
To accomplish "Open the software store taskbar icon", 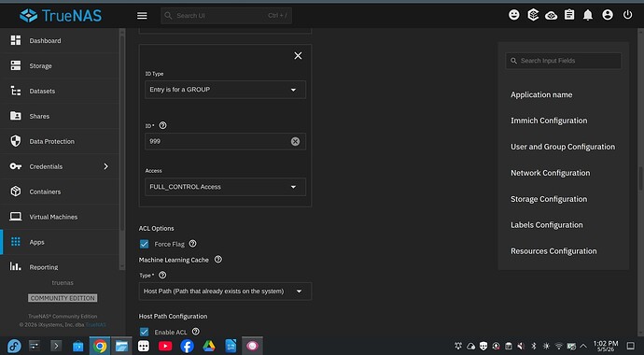I will coord(77,346).
